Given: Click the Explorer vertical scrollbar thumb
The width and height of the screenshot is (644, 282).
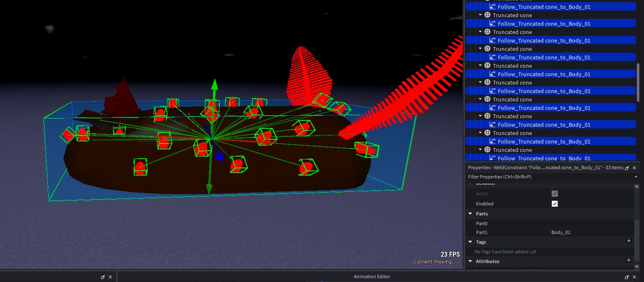Looking at the screenshot, I should click(638, 82).
